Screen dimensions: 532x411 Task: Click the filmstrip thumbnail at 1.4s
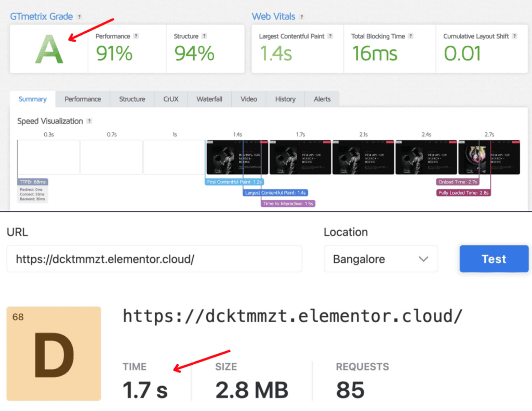pyautogui.click(x=237, y=156)
